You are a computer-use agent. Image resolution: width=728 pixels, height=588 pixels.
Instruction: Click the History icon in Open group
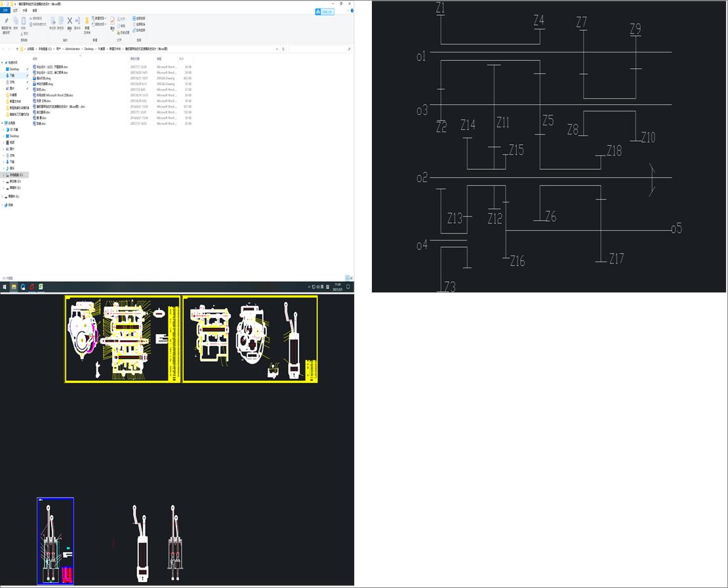[119, 33]
